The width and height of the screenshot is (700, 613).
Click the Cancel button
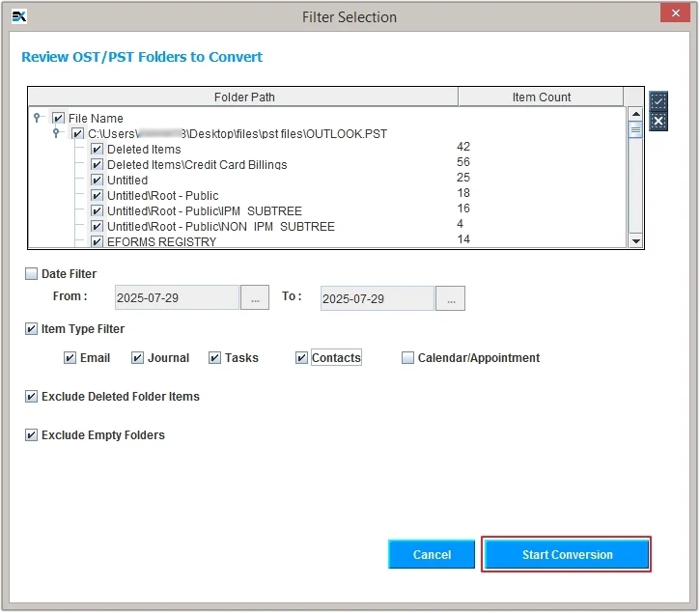(x=432, y=554)
